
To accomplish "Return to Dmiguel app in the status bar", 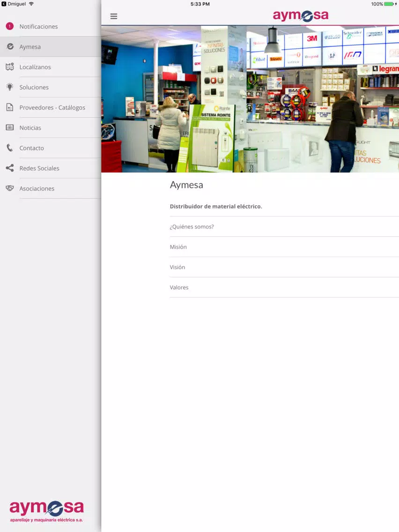I will 14,4.
